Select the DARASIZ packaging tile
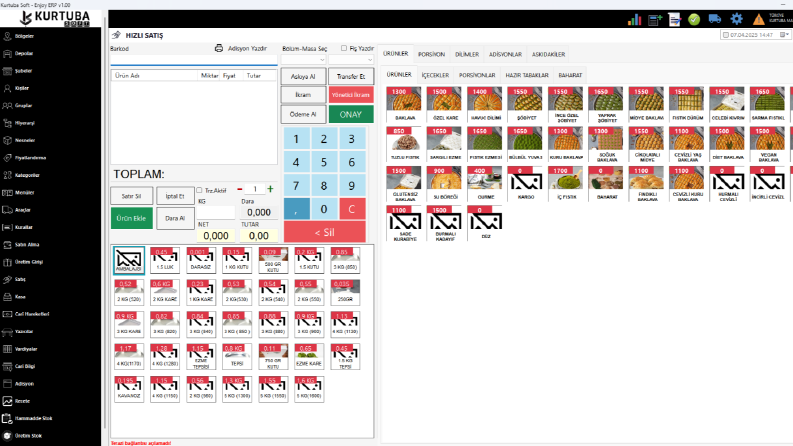 point(201,260)
